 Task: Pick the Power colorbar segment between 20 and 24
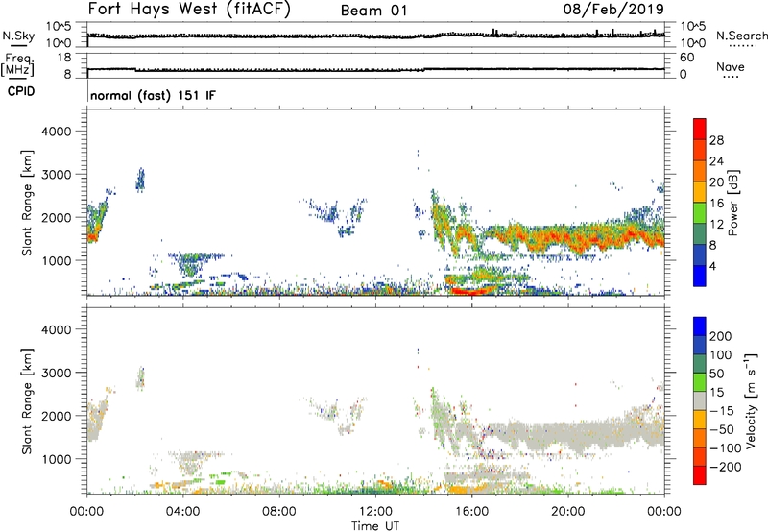point(700,171)
